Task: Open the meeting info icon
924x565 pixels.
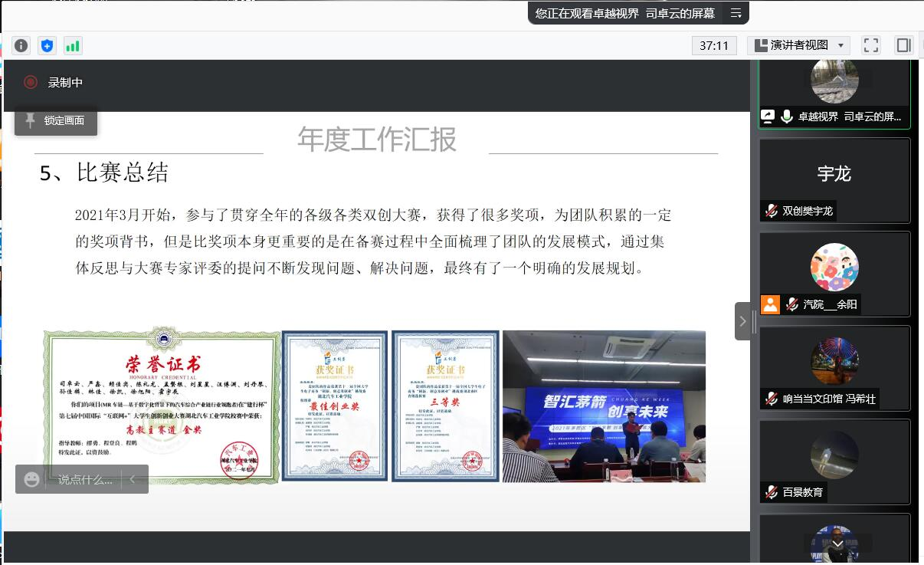Action: click(21, 45)
